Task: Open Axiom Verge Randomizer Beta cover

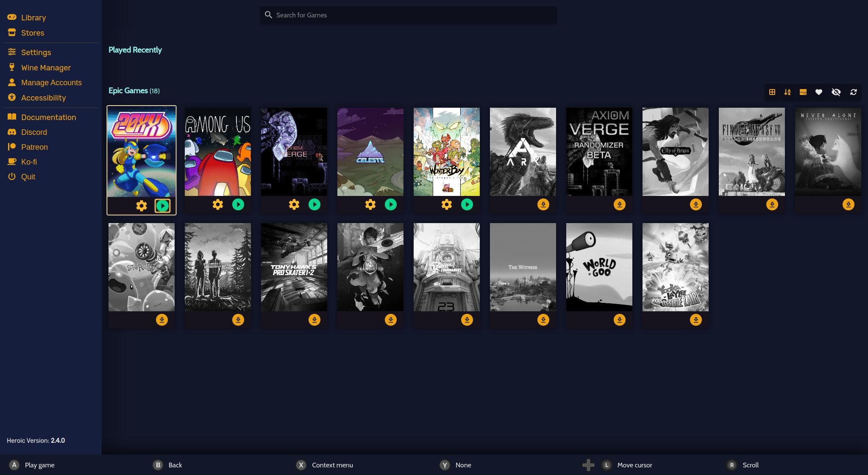Action: [x=599, y=152]
